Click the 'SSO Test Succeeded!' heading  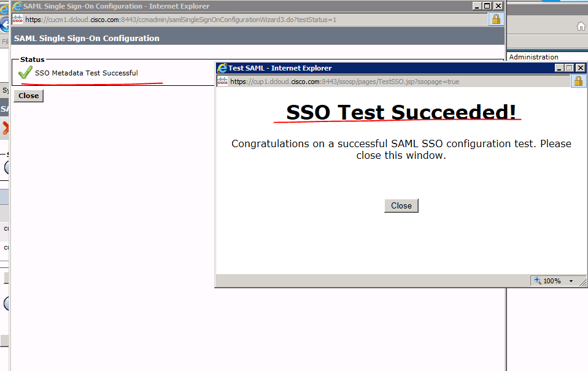401,112
